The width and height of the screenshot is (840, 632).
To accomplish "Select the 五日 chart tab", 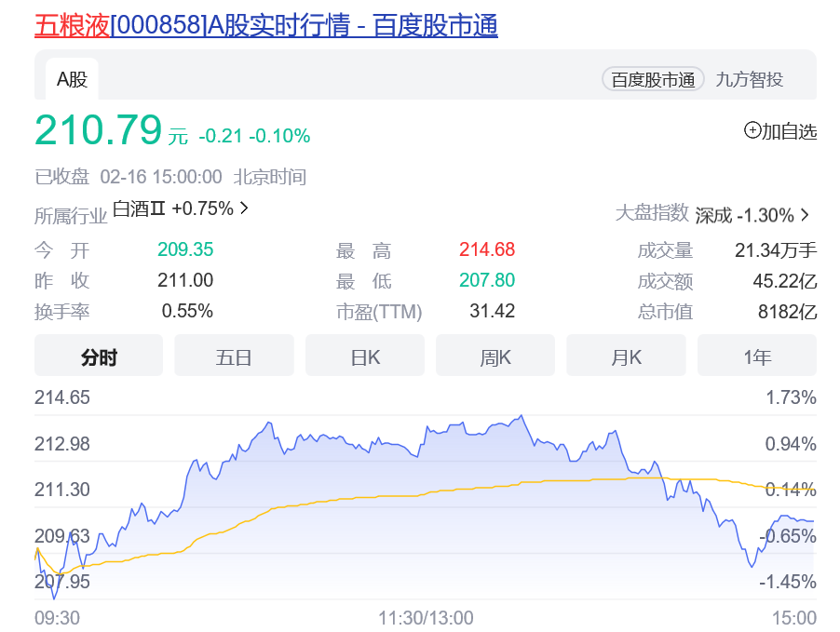I will [234, 356].
